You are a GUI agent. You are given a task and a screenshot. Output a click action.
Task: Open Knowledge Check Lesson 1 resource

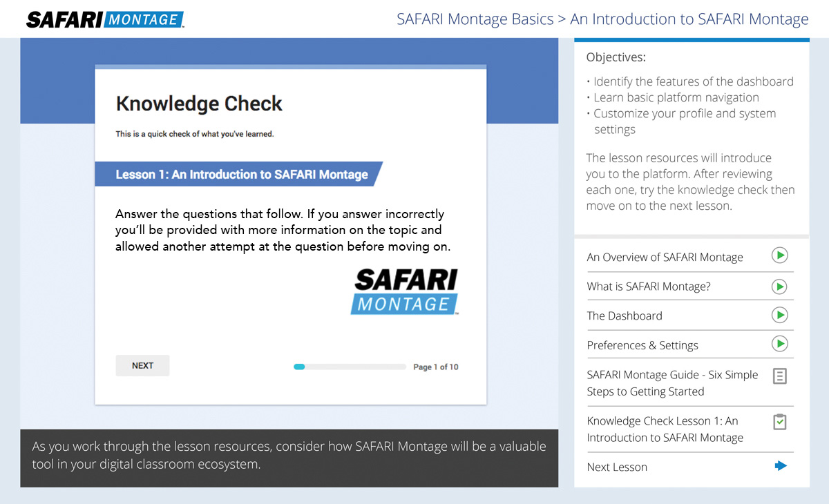coord(665,429)
